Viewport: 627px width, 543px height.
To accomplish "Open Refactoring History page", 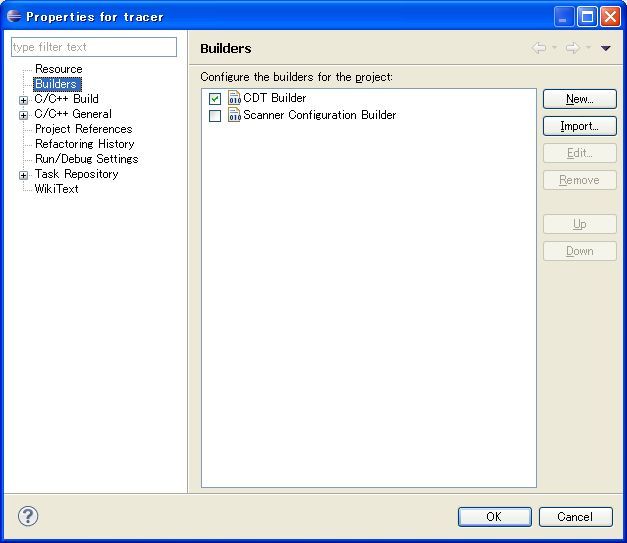I will pos(84,144).
